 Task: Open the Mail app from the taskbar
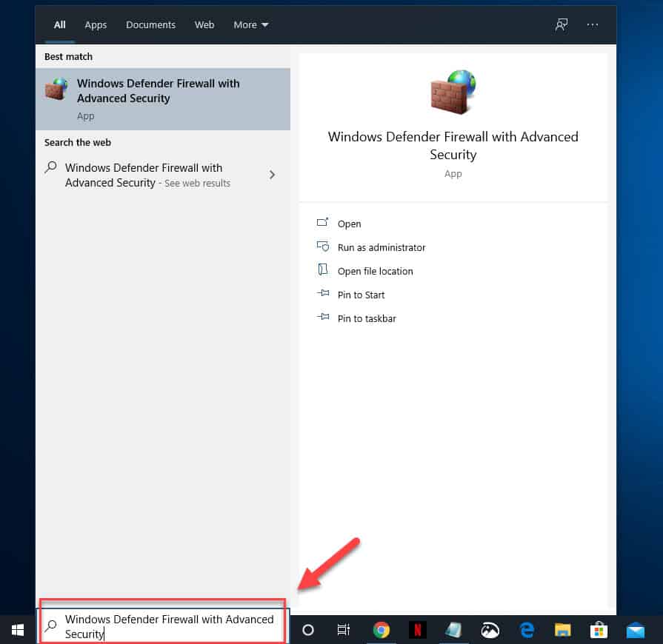click(635, 631)
